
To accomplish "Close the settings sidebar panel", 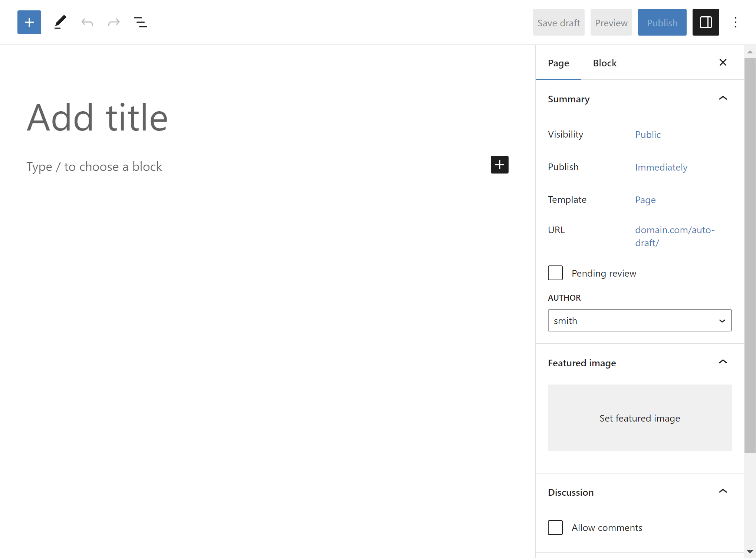I will (723, 63).
